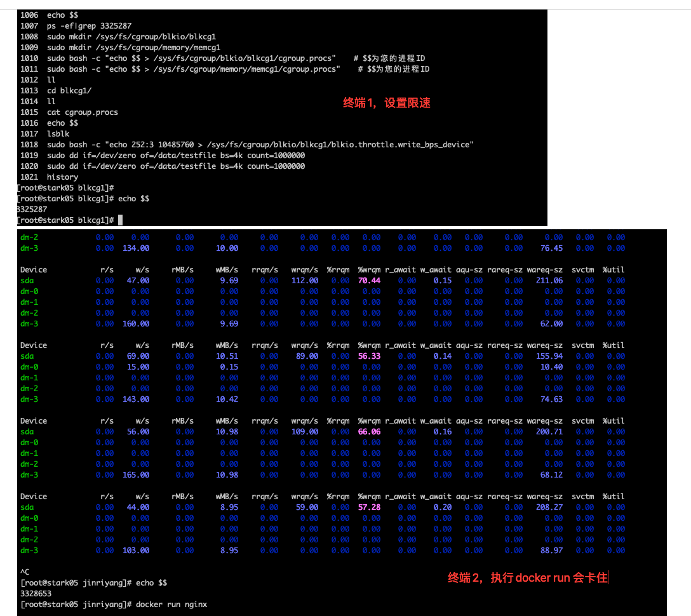Click the ^C interrupt marker in terminal 2
Viewport: 691px width, 616px height.
coord(25,572)
